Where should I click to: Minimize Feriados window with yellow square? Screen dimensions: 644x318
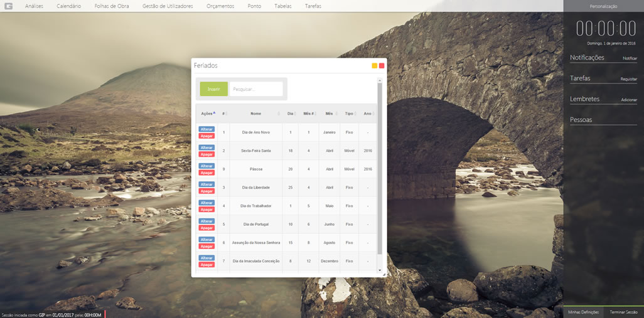click(x=375, y=66)
